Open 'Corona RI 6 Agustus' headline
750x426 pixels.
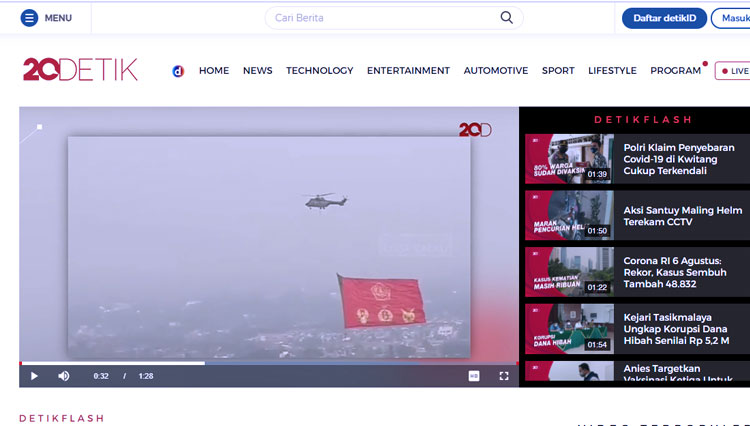click(x=674, y=273)
